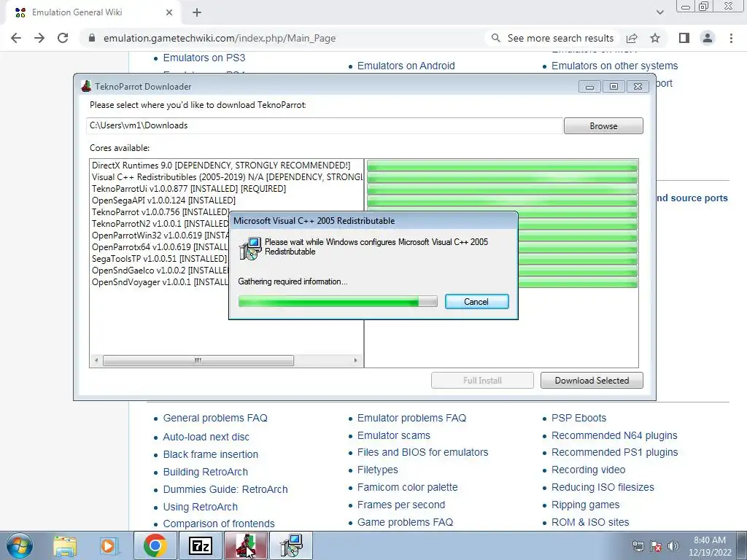Open the Chrome profile icon
This screenshot has height=560, width=747.
pos(708,38)
